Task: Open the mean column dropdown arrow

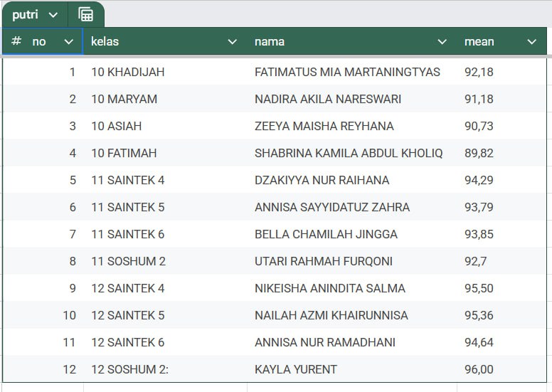Action: tap(531, 42)
